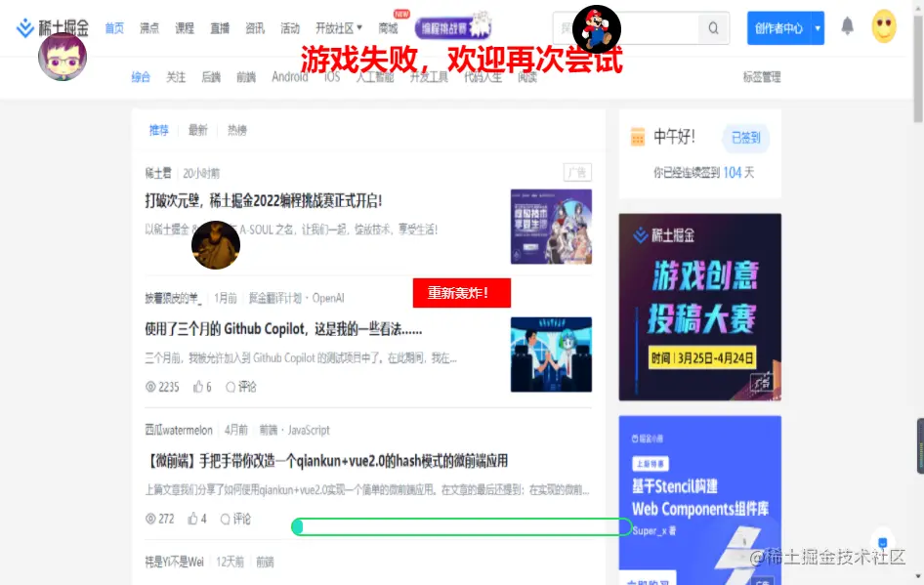Image resolution: width=924 pixels, height=585 pixels.
Task: Click the 104 天 sign-in streak text
Action: click(x=738, y=173)
